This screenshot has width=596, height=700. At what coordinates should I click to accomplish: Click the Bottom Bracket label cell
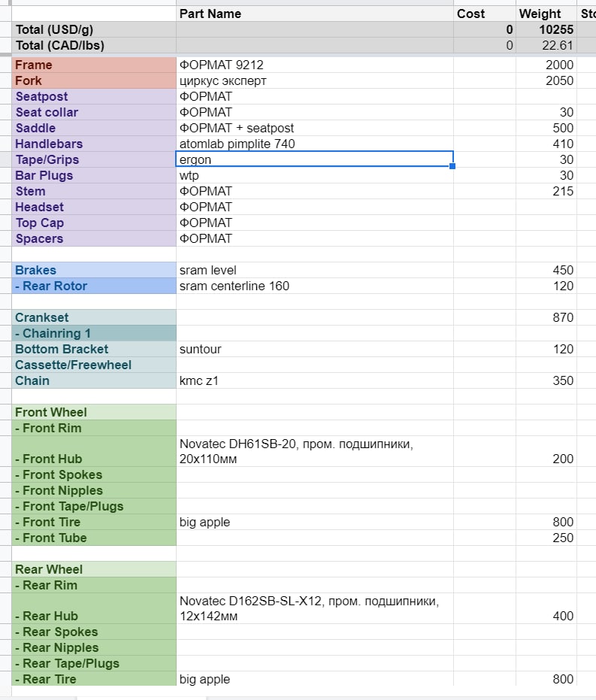coord(94,349)
